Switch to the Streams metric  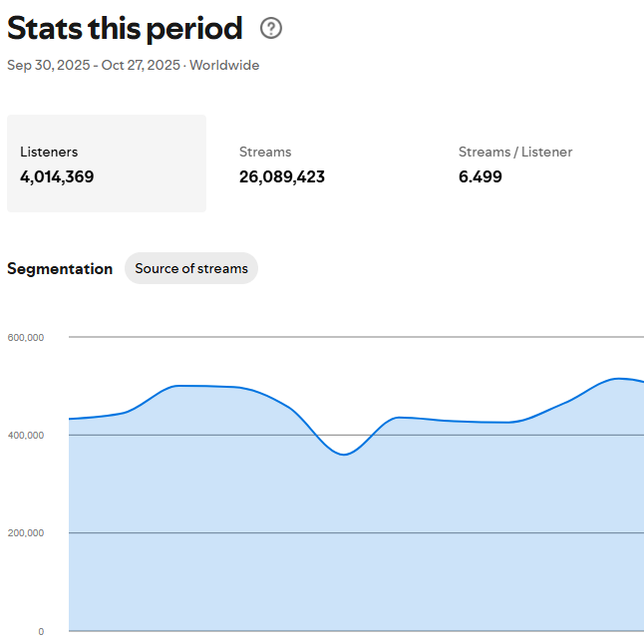click(x=281, y=164)
